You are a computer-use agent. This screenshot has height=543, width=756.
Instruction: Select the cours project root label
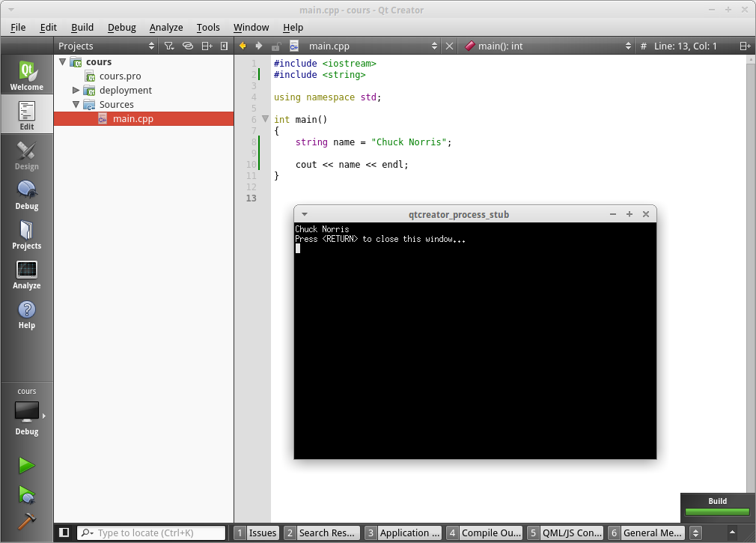[99, 61]
